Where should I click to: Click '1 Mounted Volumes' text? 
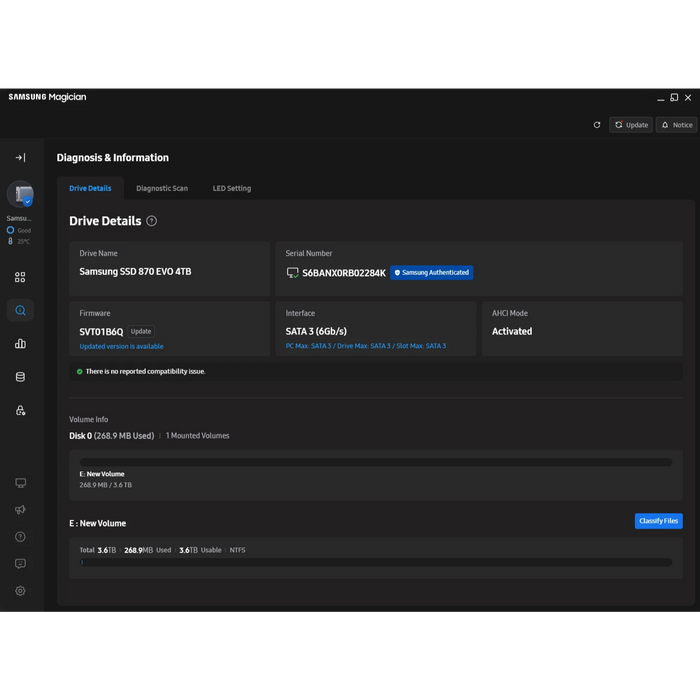tap(197, 436)
